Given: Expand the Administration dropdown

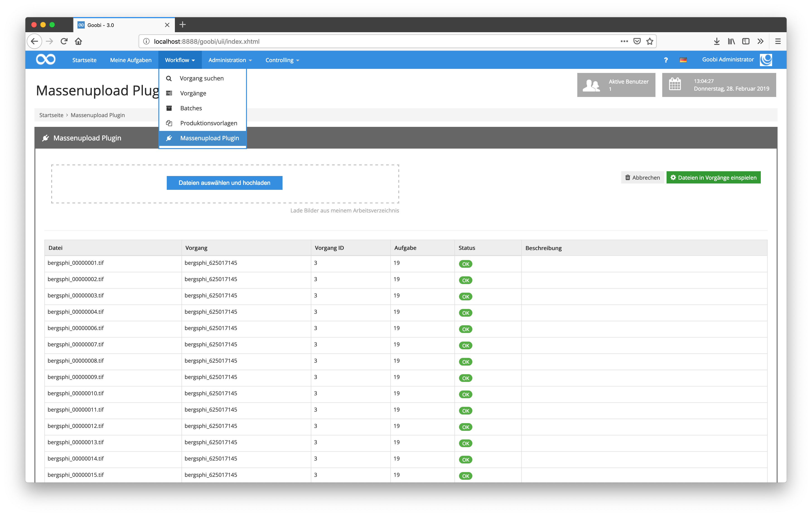Looking at the screenshot, I should [230, 60].
